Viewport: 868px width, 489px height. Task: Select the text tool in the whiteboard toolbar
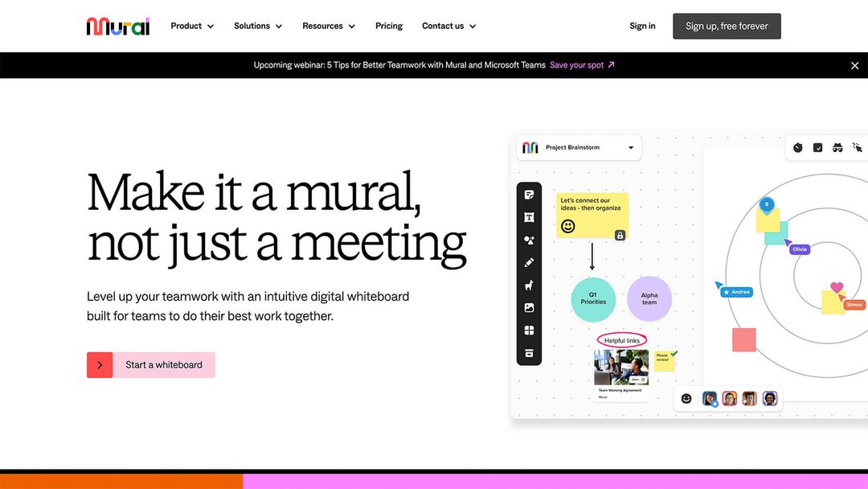[529, 216]
